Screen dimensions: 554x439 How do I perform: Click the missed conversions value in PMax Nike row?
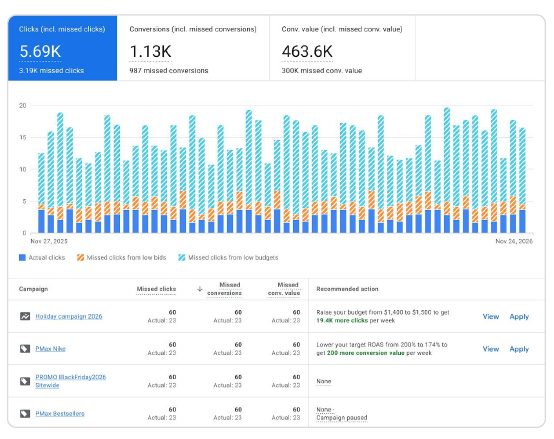(x=238, y=345)
